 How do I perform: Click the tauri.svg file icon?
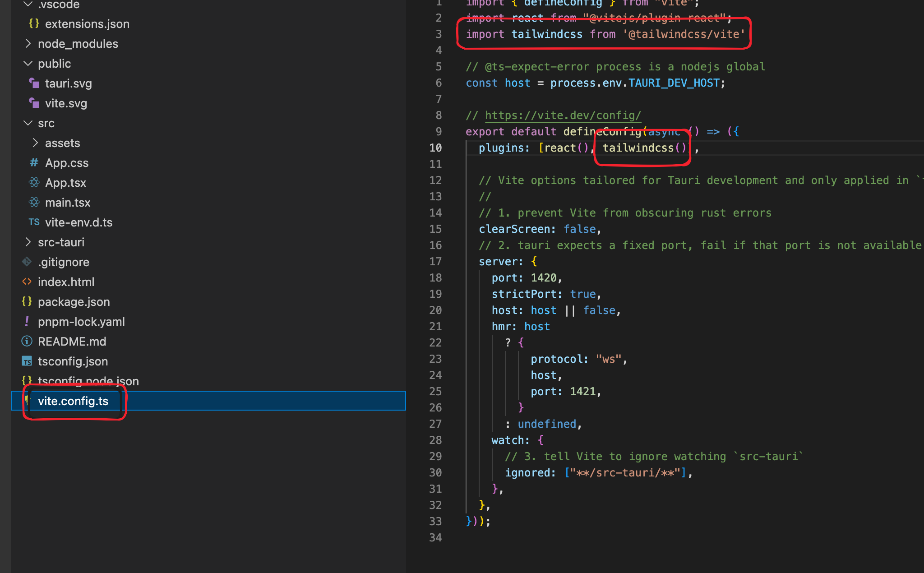[x=34, y=83]
